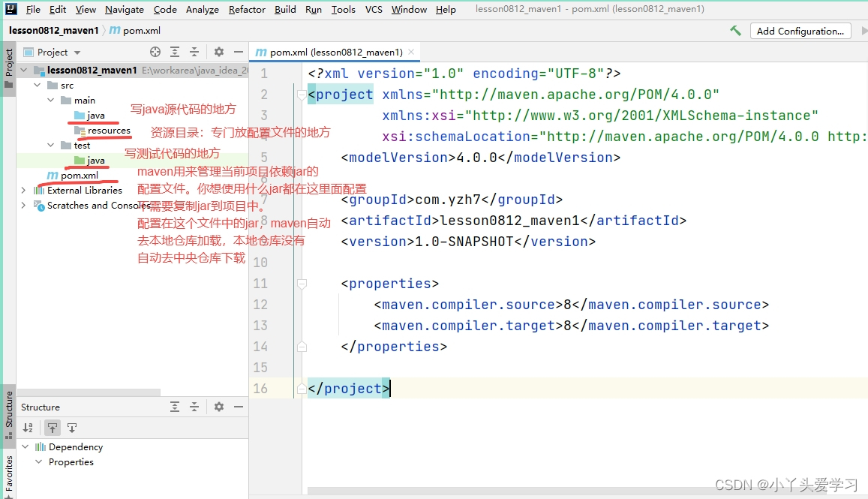Image resolution: width=868 pixels, height=499 pixels.
Task: Click the Project panel horizontal scrollbar
Action: 89,392
